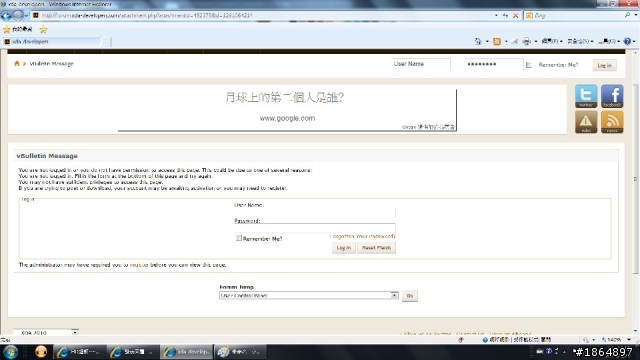Open the zoom level 140% dropdown
Image resolution: width=640 pixels, height=360 pixels.
click(x=629, y=340)
